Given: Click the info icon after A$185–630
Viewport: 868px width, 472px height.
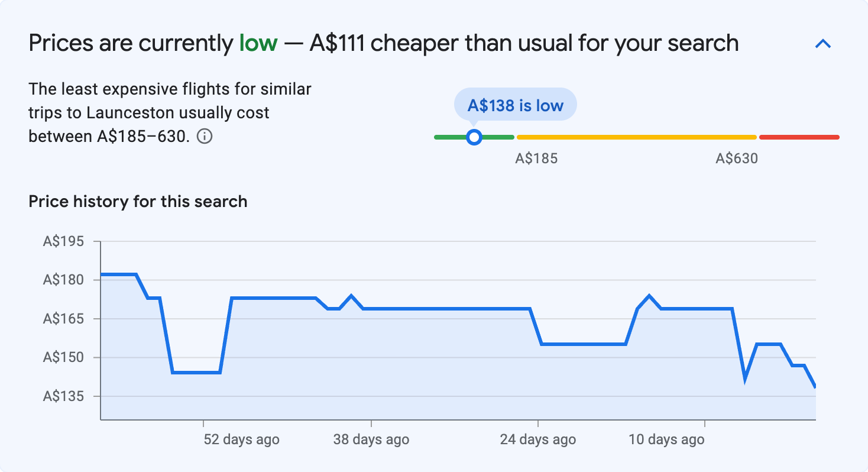Looking at the screenshot, I should pos(204,137).
